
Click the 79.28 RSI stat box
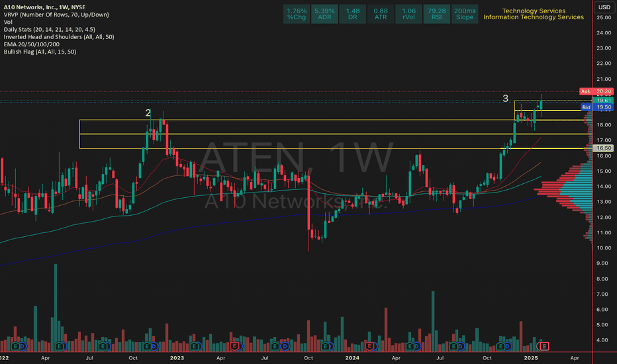click(x=437, y=14)
